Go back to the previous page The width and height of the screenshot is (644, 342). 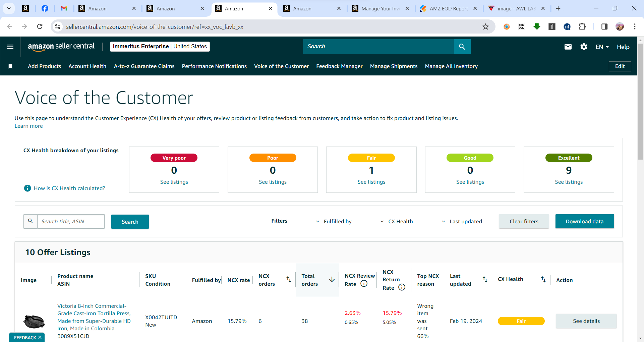pos(10,26)
